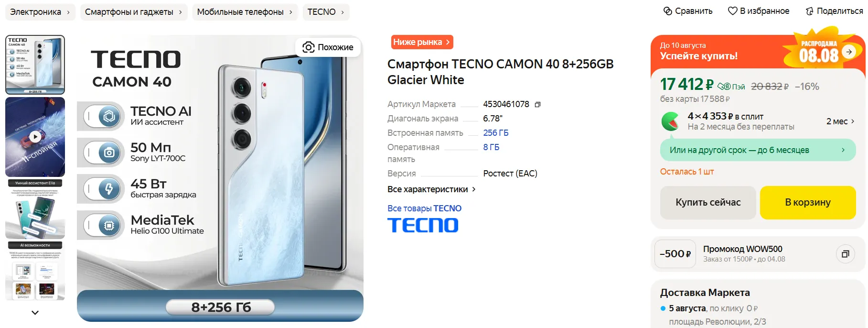This screenshot has height=328, width=868.
Task: Select the first TECNO CAMON 40 thumbnail
Action: click(x=35, y=65)
